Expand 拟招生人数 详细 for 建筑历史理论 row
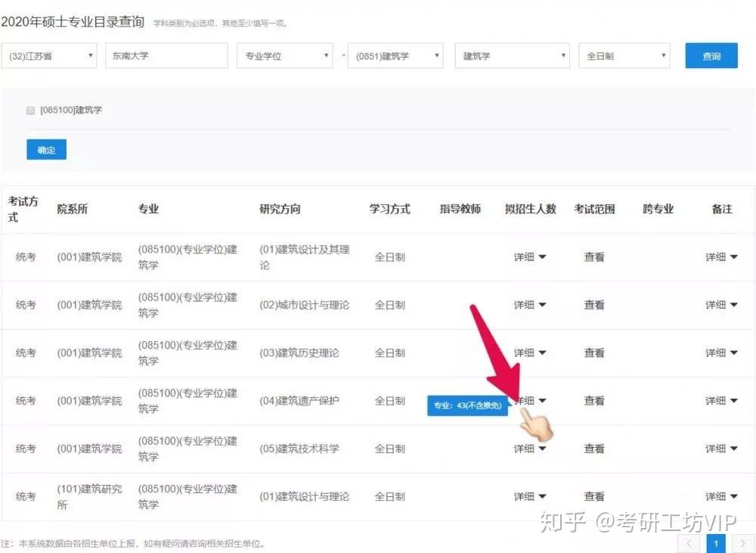Image resolution: width=756 pixels, height=553 pixels. [x=529, y=353]
